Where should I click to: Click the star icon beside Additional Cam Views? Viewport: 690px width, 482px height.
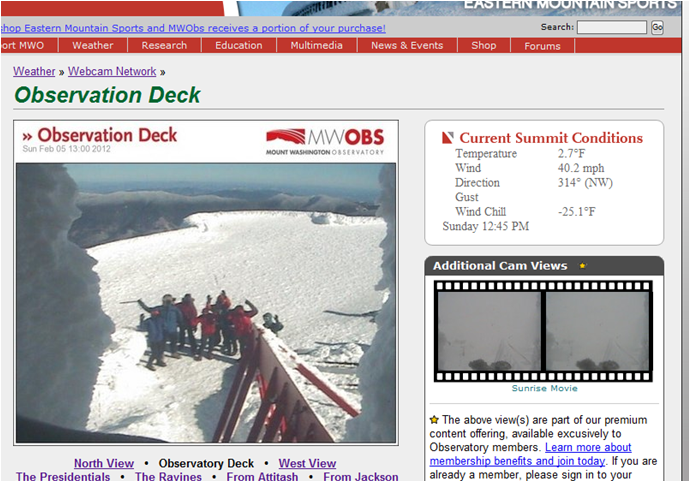coord(583,266)
